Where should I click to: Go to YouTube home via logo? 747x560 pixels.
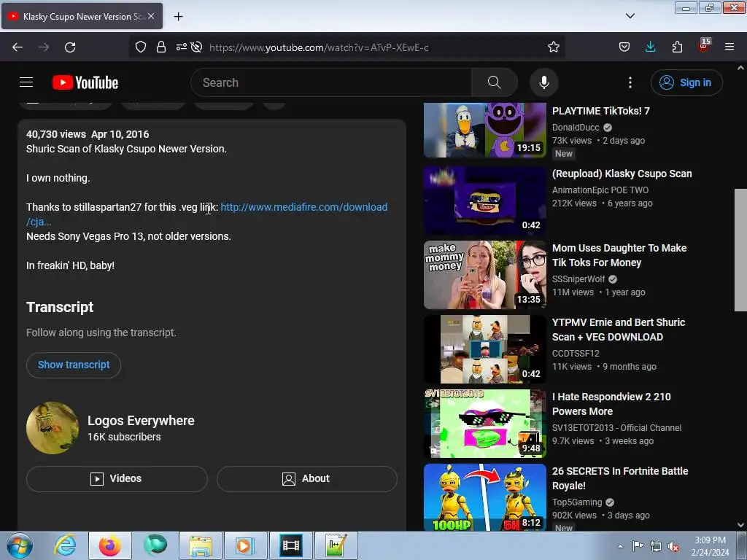85,82
